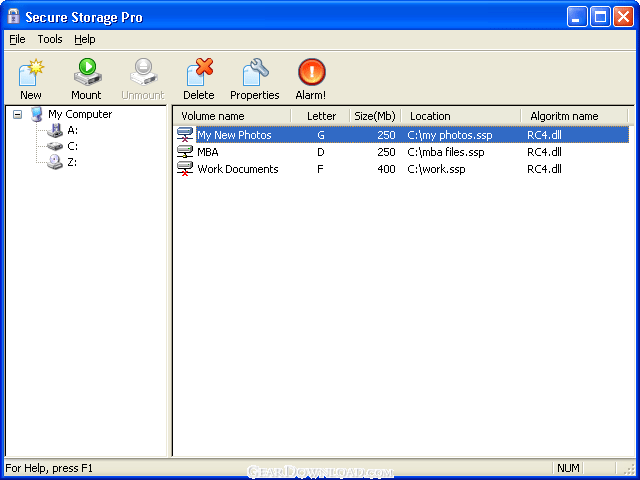Sort by the Size(Mb) column header
Screen dimensions: 640x480
click(375, 116)
